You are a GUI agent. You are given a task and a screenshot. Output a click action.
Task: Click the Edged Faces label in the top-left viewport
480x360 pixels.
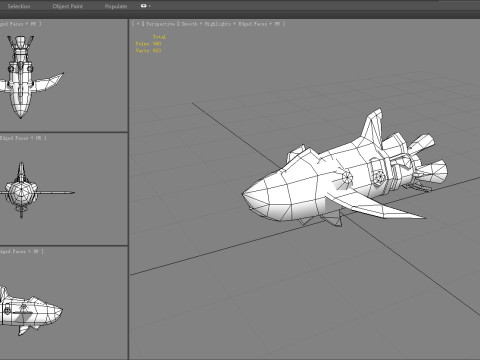tap(12, 24)
